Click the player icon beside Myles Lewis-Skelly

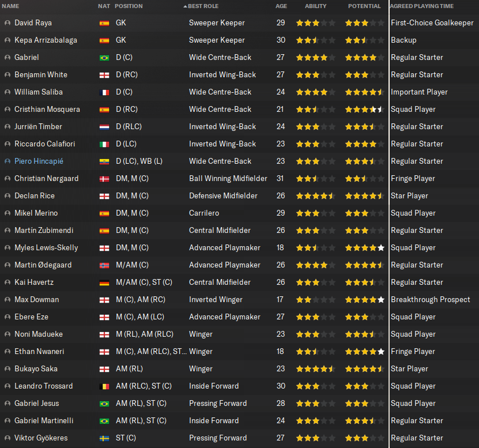[x=7, y=248]
